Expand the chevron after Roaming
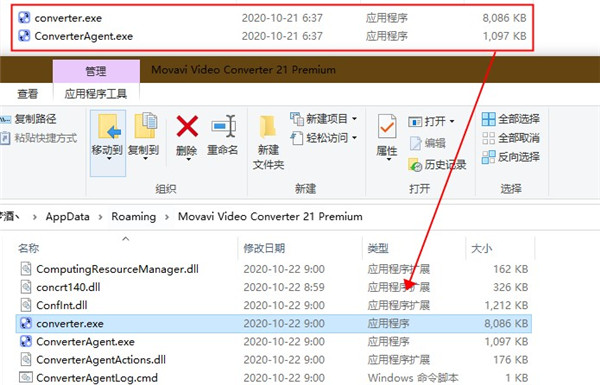The image size is (600, 385). click(167, 217)
